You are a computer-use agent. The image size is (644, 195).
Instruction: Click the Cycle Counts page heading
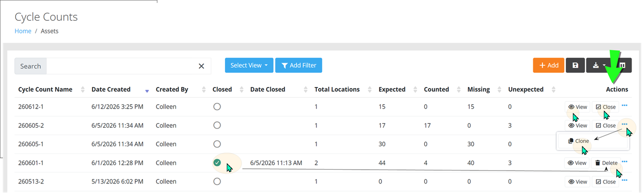(46, 17)
